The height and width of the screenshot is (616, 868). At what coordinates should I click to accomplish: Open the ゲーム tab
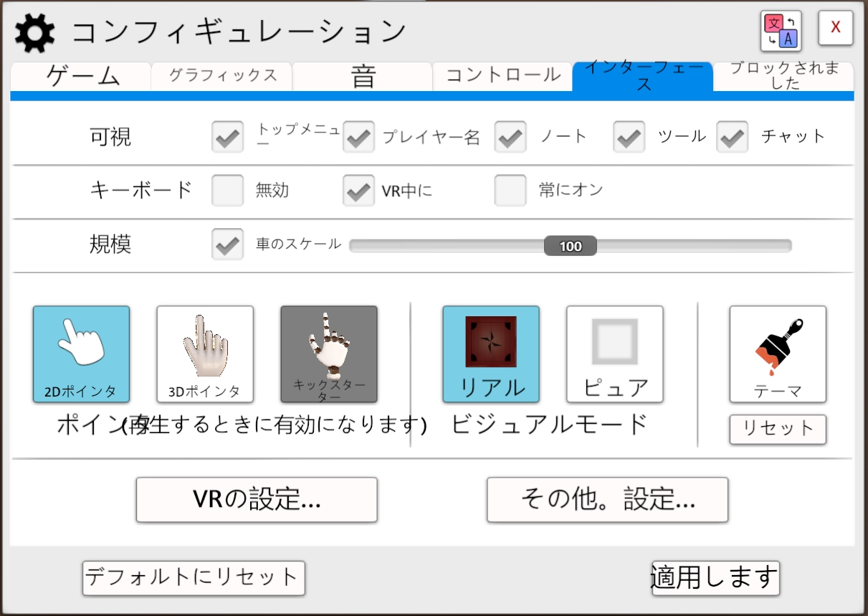81,76
